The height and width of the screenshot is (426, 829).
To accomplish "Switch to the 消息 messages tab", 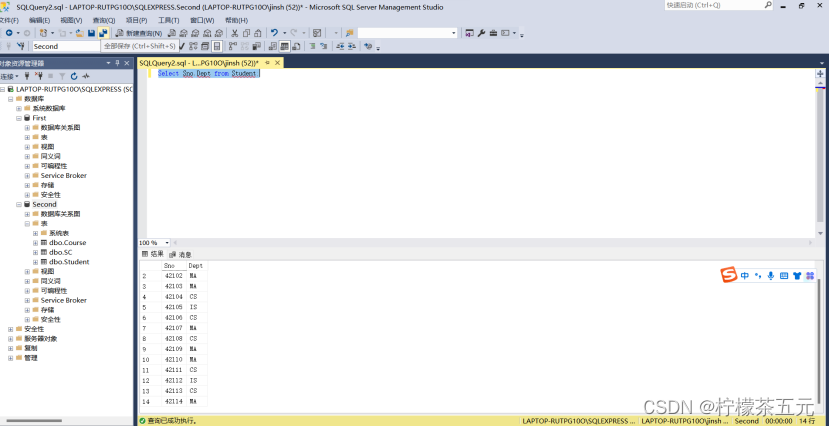I will tap(181, 254).
